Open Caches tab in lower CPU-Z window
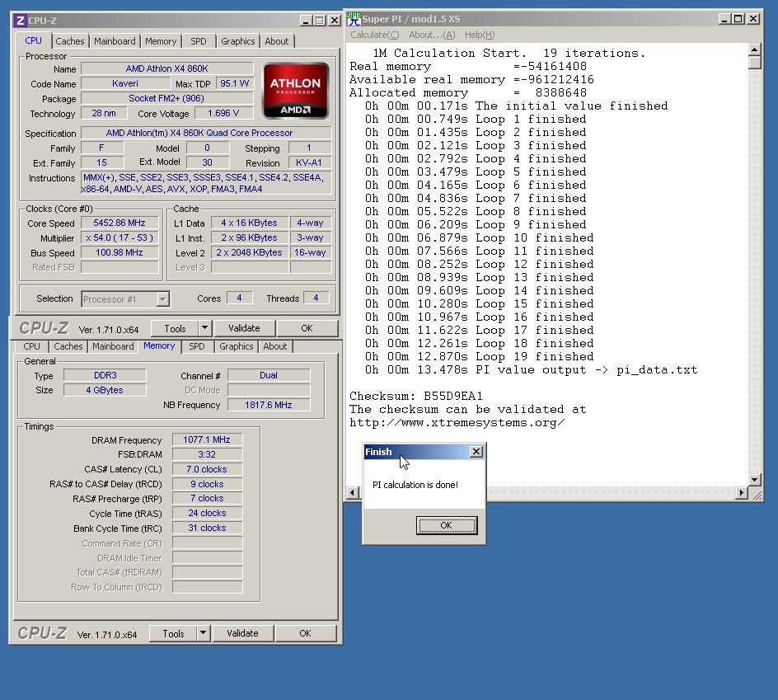The height and width of the screenshot is (700, 778). point(68,346)
